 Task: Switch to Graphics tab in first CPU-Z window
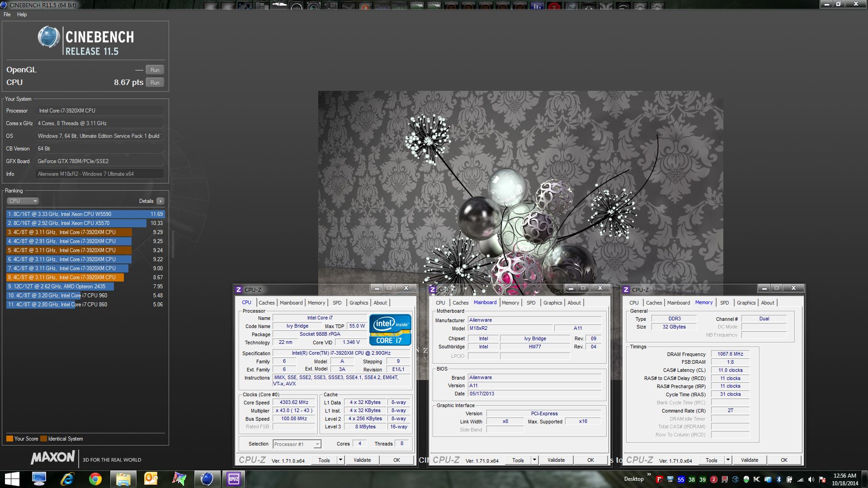click(x=359, y=303)
